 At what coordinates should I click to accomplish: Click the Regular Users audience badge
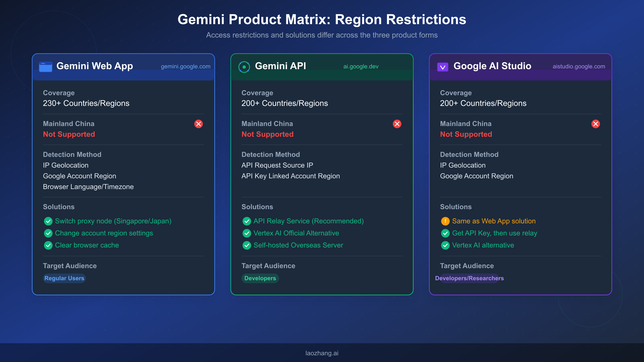[64, 278]
